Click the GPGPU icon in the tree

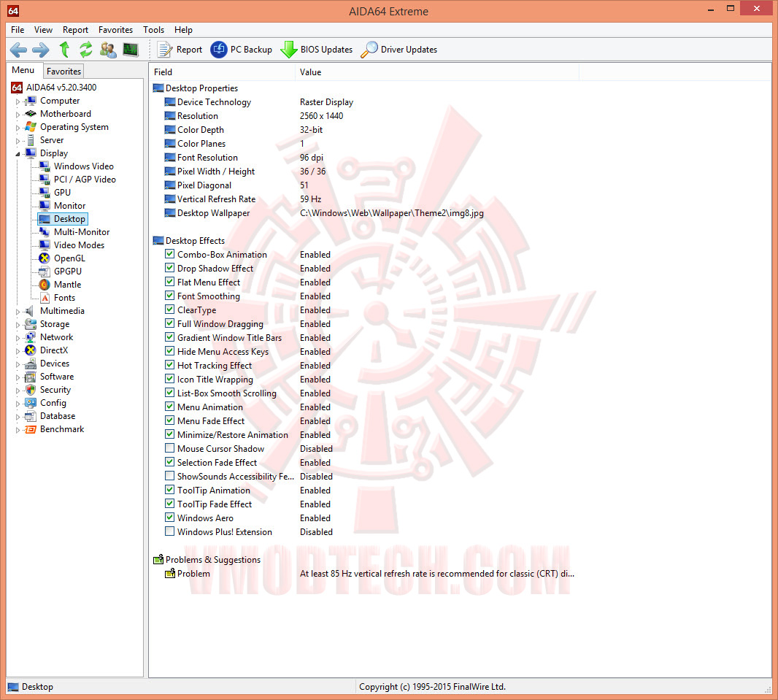[x=45, y=272]
